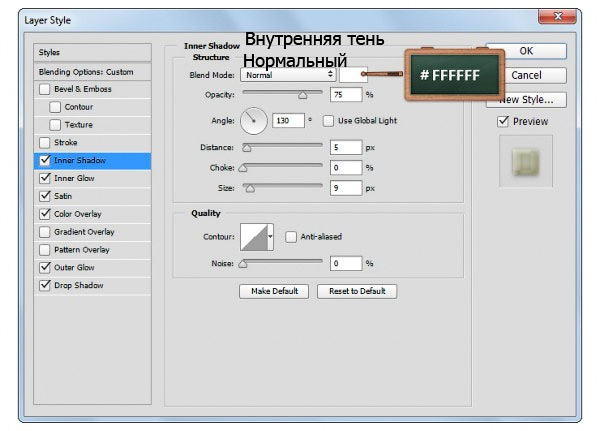Select the Drop Shadow style label
This screenshot has width=600, height=431.
click(x=79, y=285)
